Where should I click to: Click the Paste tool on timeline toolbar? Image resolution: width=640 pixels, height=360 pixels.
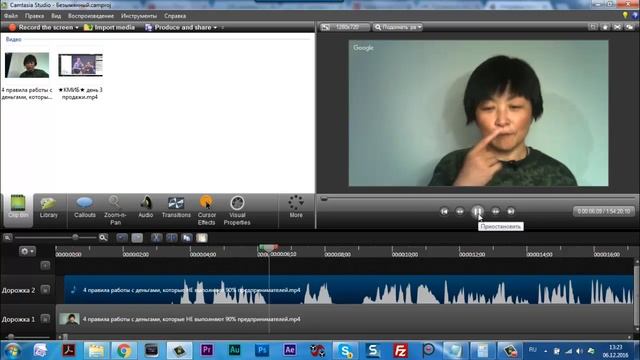202,238
